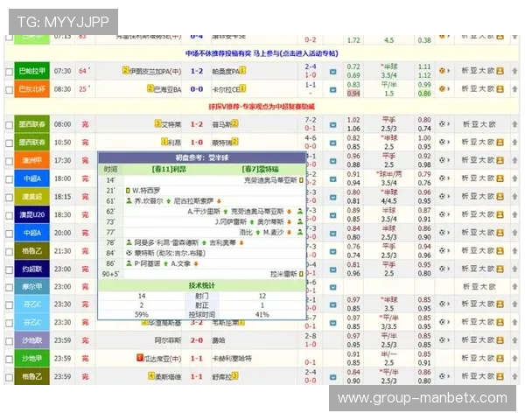Toggle the checkbox for the 格鲁乙 21:30 match
Image resolution: width=525 pixels, height=420 pixels.
point(9,251)
